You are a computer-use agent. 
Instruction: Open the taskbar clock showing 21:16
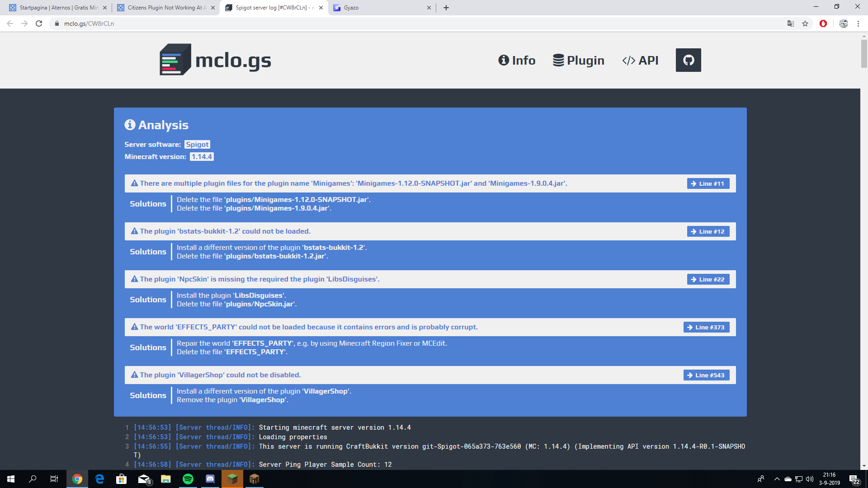click(830, 479)
